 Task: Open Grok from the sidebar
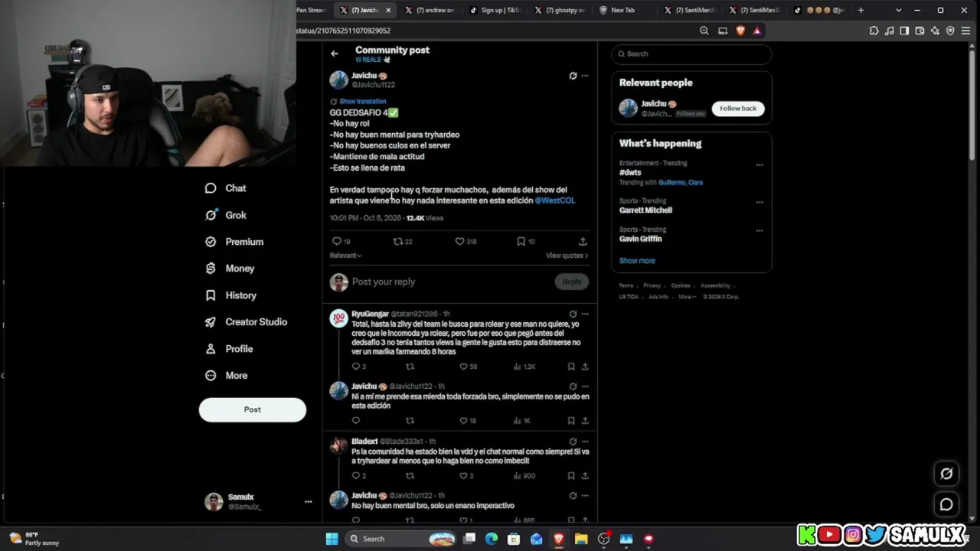226,215
